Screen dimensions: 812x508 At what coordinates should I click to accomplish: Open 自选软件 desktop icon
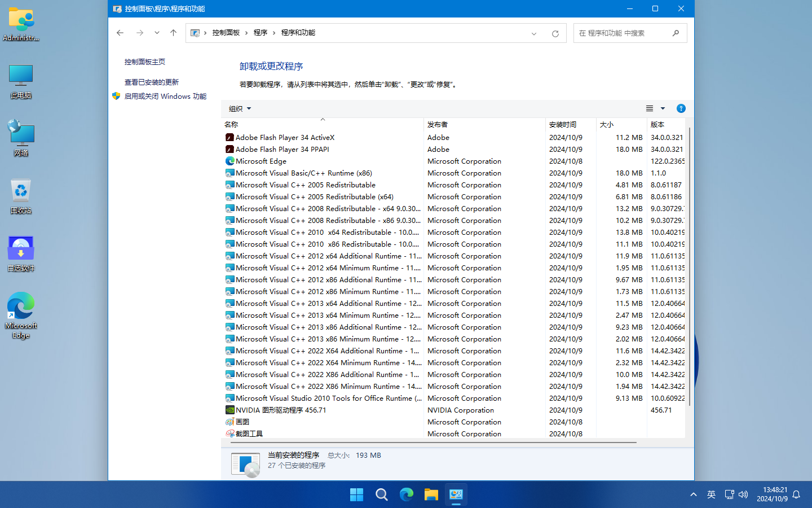pyautogui.click(x=21, y=254)
